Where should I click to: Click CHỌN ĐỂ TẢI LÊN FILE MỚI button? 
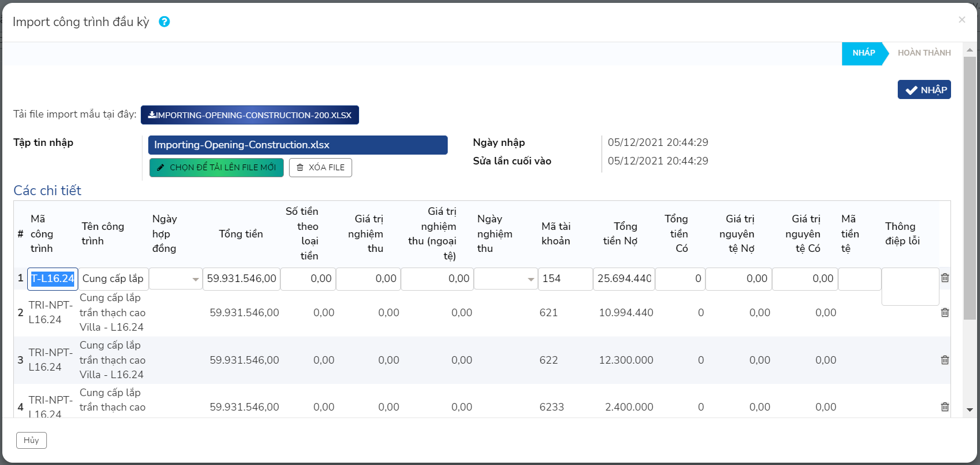(217, 167)
